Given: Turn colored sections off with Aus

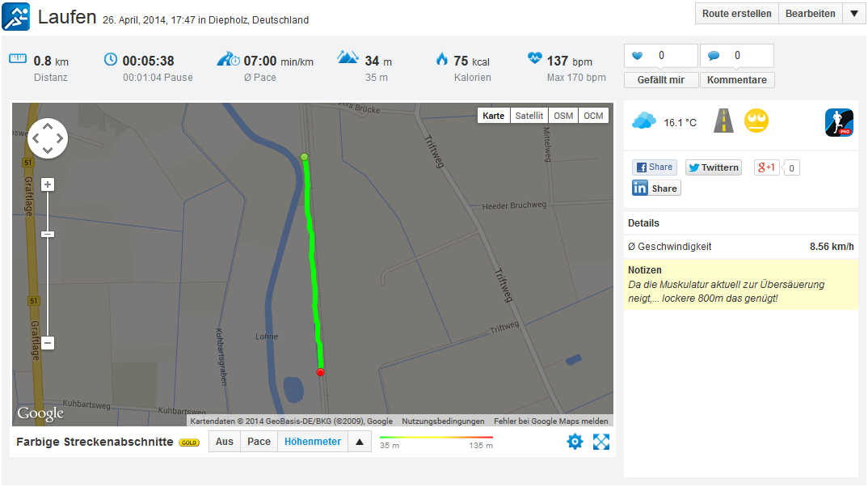Looking at the screenshot, I should click(x=225, y=442).
